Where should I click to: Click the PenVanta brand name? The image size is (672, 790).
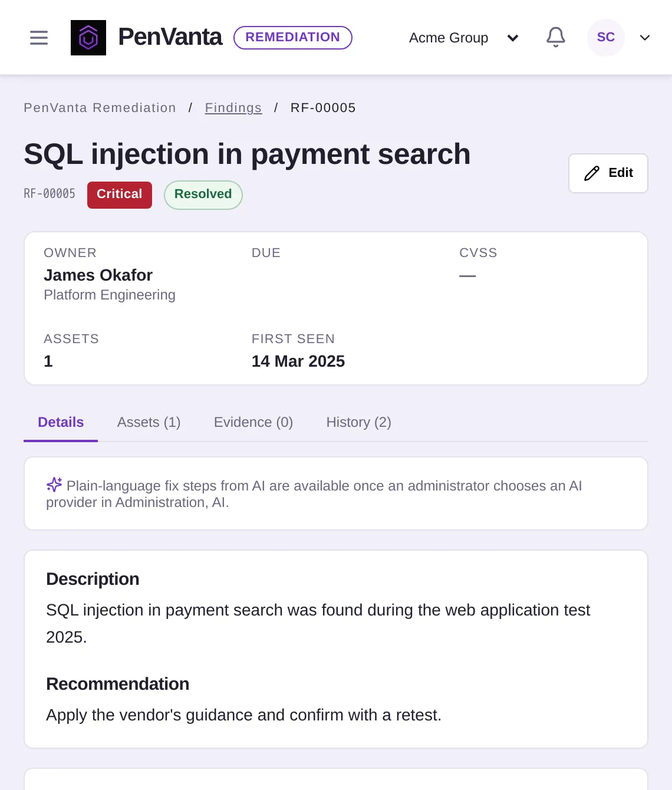[170, 37]
